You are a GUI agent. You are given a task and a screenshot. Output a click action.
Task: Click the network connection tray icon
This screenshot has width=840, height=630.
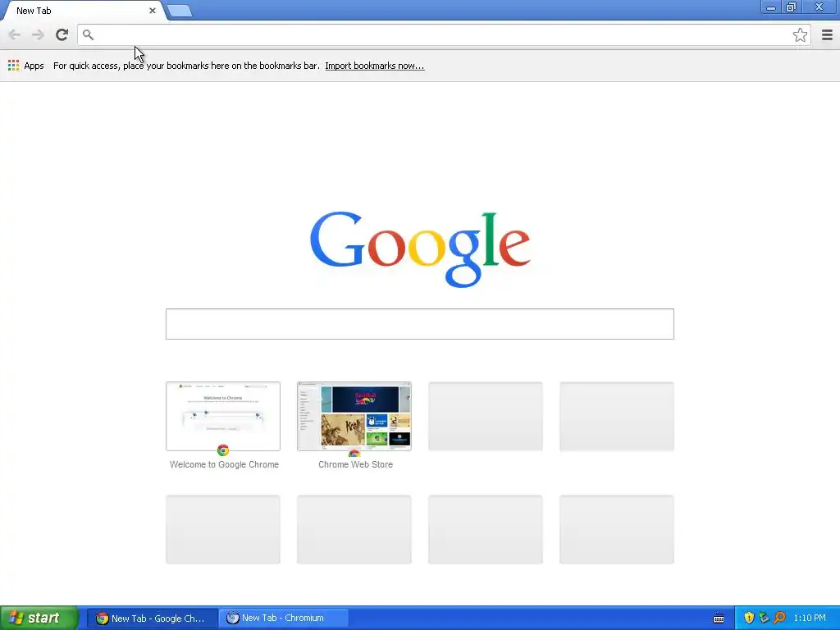(764, 618)
